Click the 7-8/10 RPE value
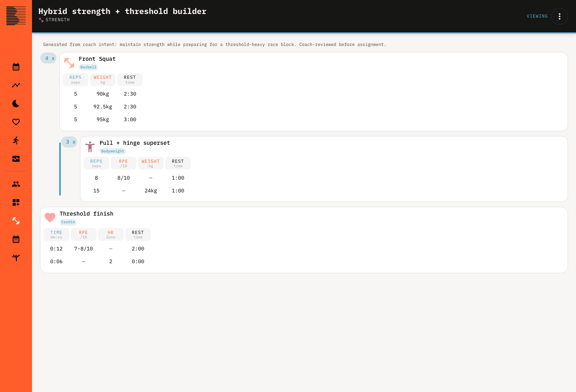Image resolution: width=576 pixels, height=392 pixels. 84,249
